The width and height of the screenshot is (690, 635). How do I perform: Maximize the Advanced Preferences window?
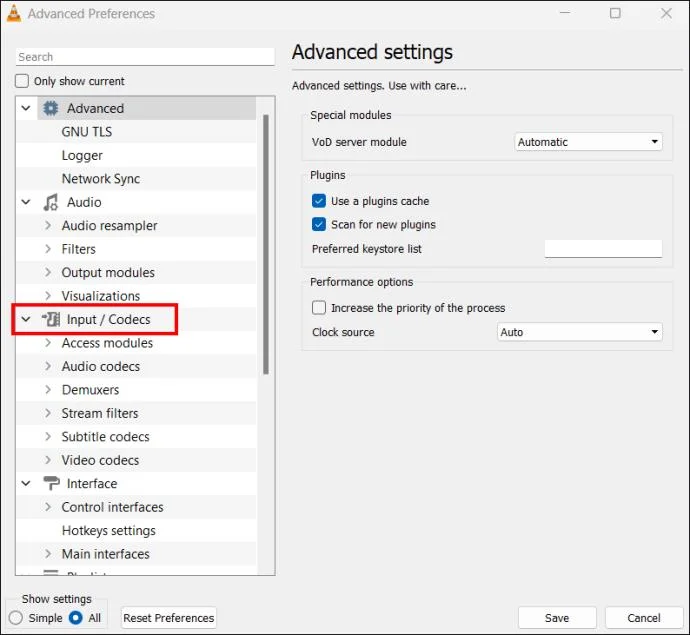click(x=615, y=13)
